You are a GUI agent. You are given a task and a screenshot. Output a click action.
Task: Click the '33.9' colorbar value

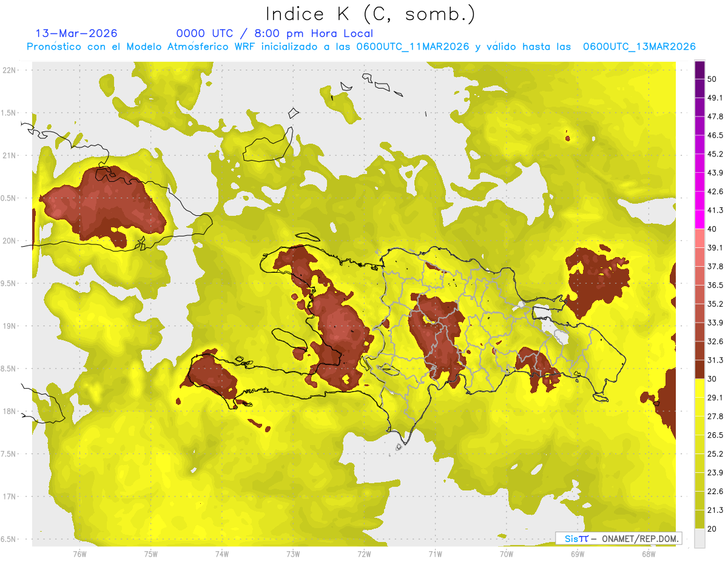(715, 323)
